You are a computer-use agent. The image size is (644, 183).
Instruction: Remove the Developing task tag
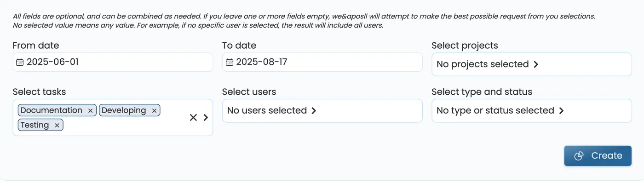[154, 111]
